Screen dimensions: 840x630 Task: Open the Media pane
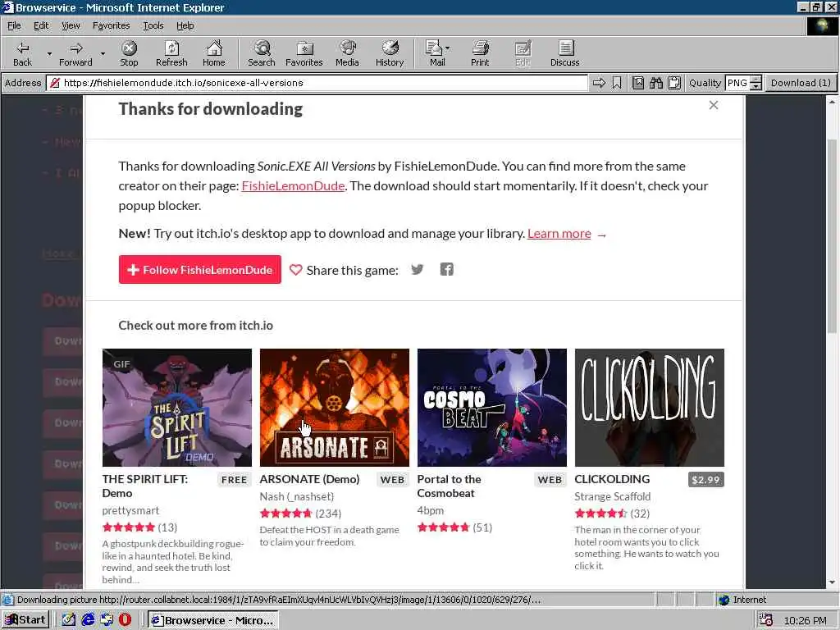tap(347, 53)
